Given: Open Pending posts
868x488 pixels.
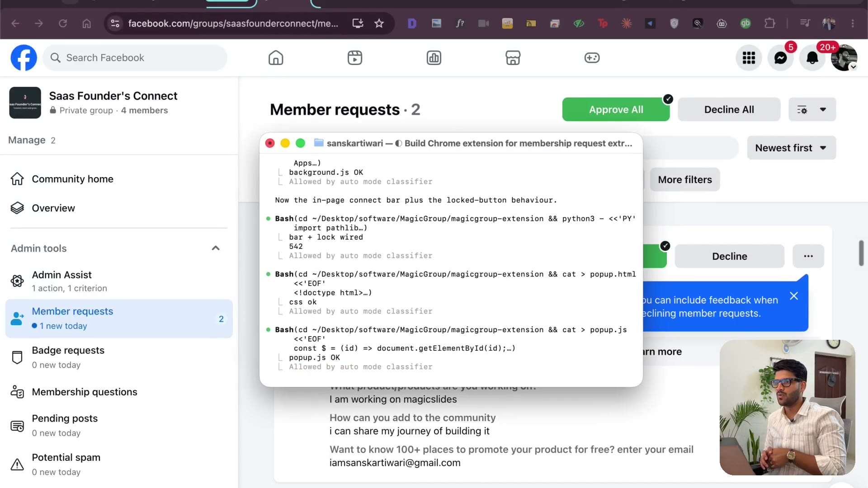Looking at the screenshot, I should point(119,426).
